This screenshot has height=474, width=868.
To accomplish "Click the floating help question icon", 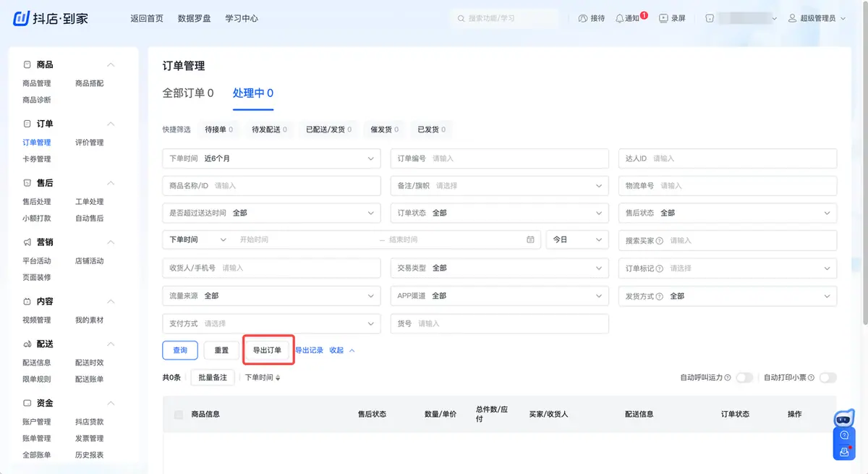I will coord(843,435).
